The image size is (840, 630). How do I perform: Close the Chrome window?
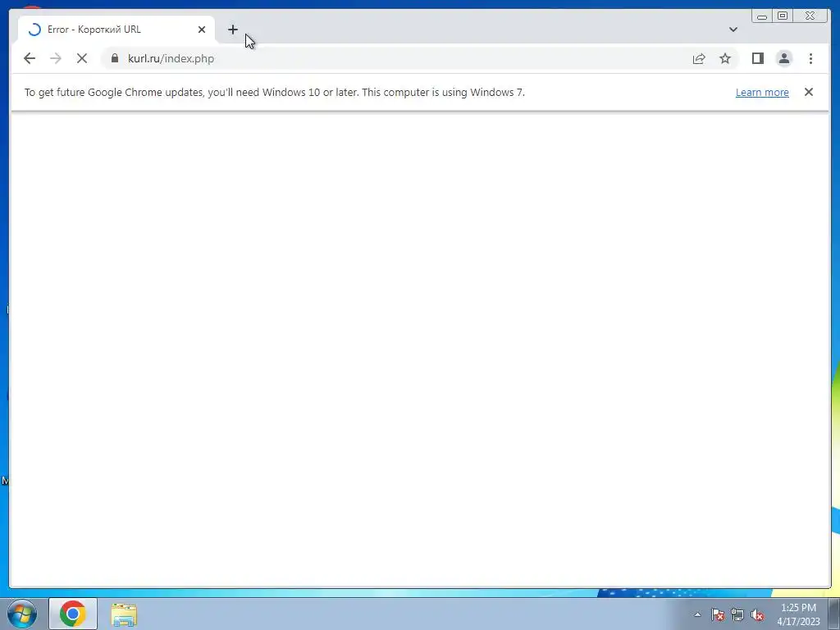point(810,16)
